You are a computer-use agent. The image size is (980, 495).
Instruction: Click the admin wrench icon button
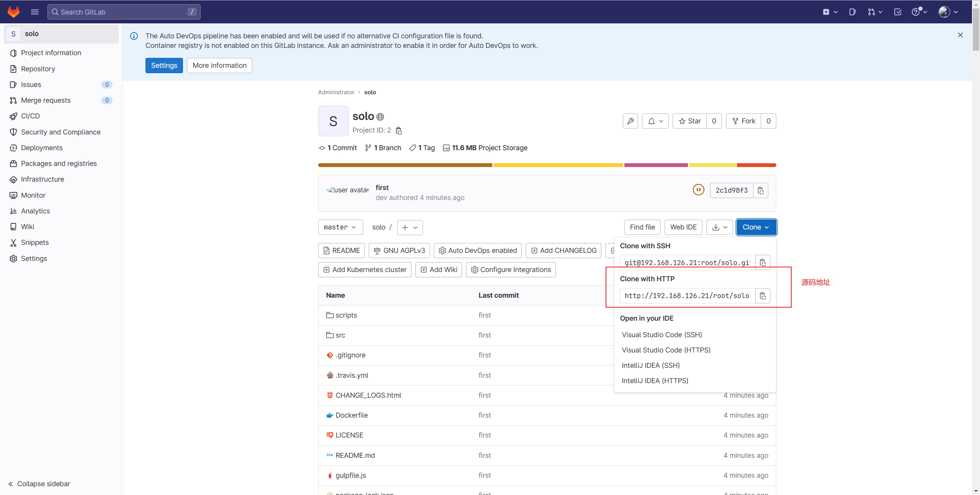630,121
